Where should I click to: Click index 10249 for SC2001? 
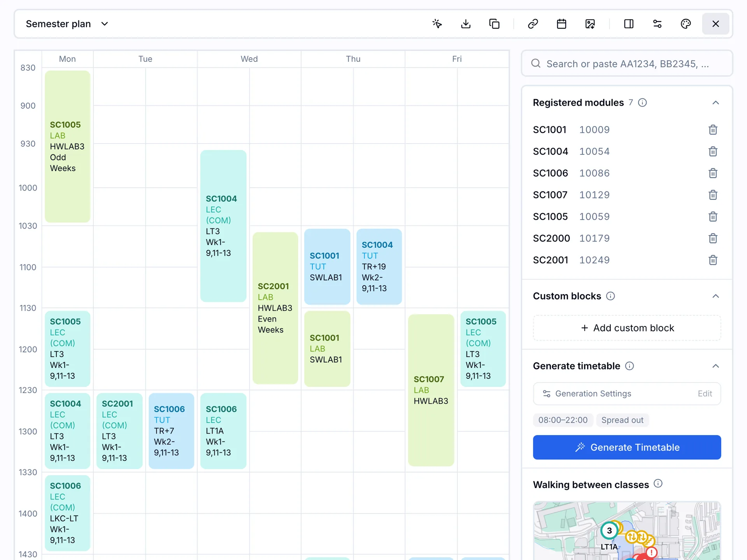[594, 260]
